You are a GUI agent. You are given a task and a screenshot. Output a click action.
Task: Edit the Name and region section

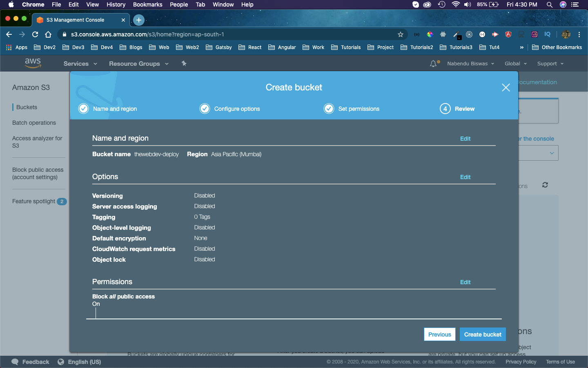click(x=465, y=139)
